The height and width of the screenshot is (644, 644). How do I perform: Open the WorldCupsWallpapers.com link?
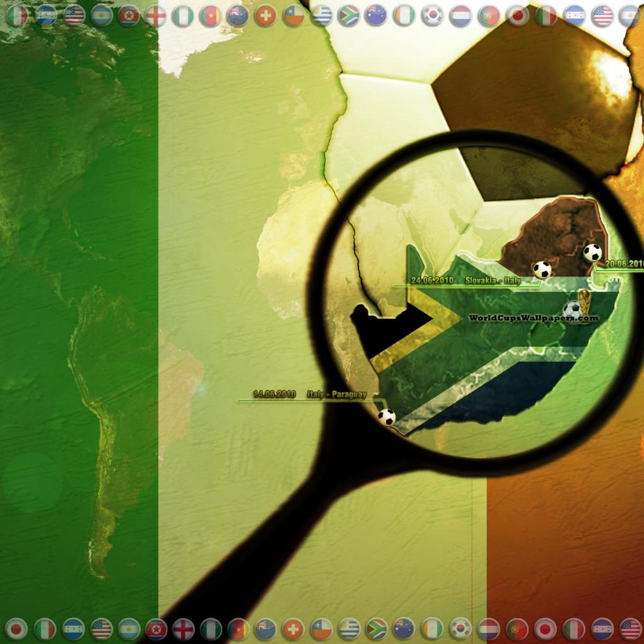click(533, 319)
